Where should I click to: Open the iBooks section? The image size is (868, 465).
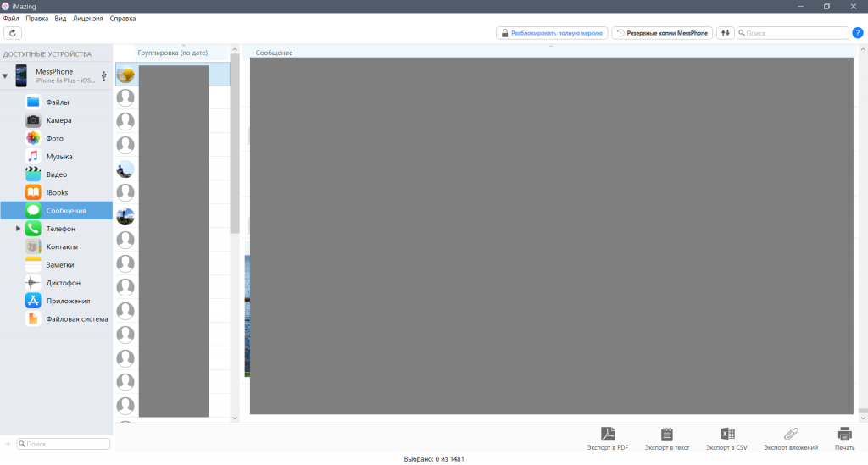click(57, 192)
